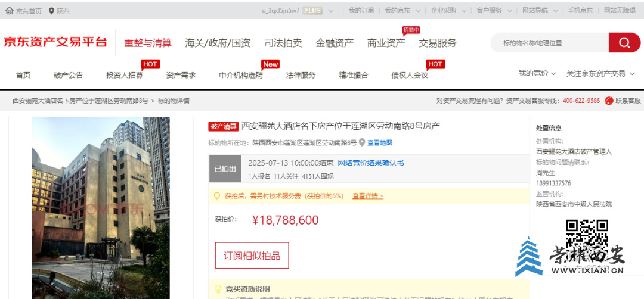644x299 pixels.
Task: Click the 查看地图 link
Action: 380,143
